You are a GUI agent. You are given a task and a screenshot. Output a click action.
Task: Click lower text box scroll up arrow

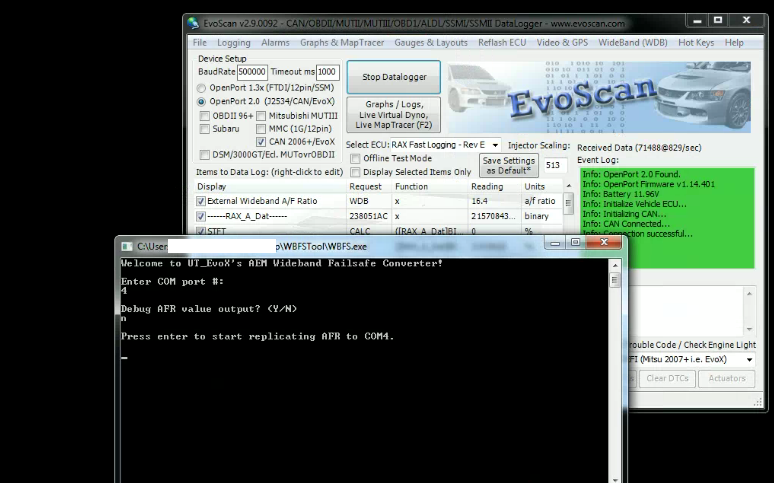[x=749, y=294]
